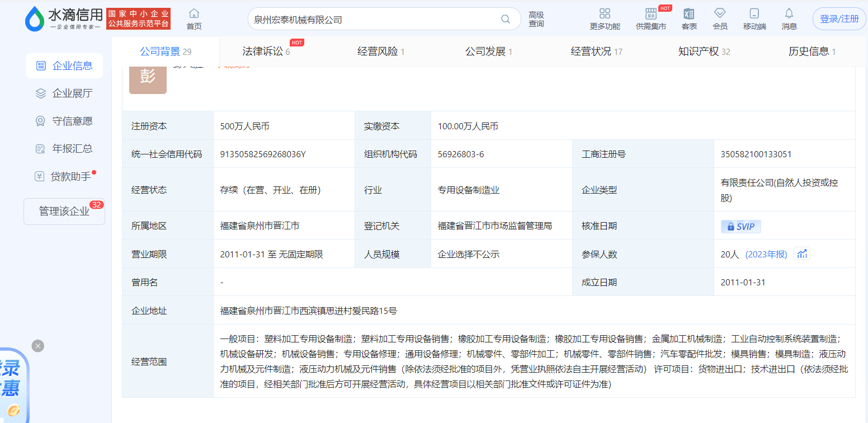The image size is (868, 423).
Task: Click the SVIP lock badge
Action: [741, 227]
